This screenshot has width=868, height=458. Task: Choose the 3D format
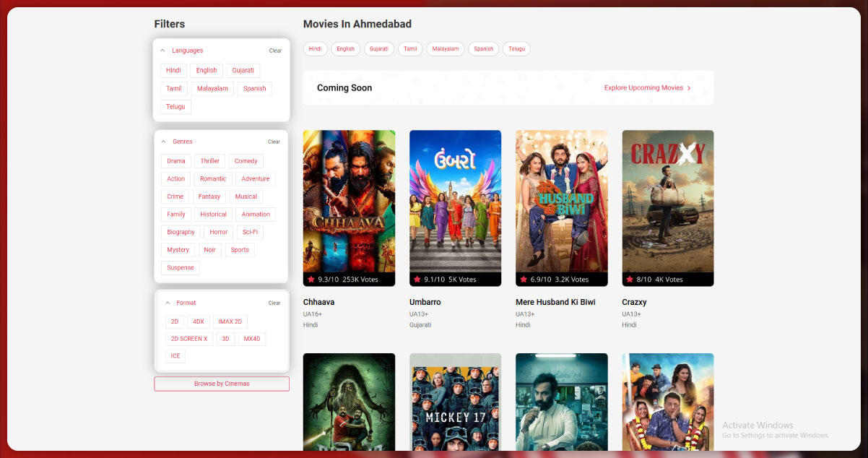point(226,339)
